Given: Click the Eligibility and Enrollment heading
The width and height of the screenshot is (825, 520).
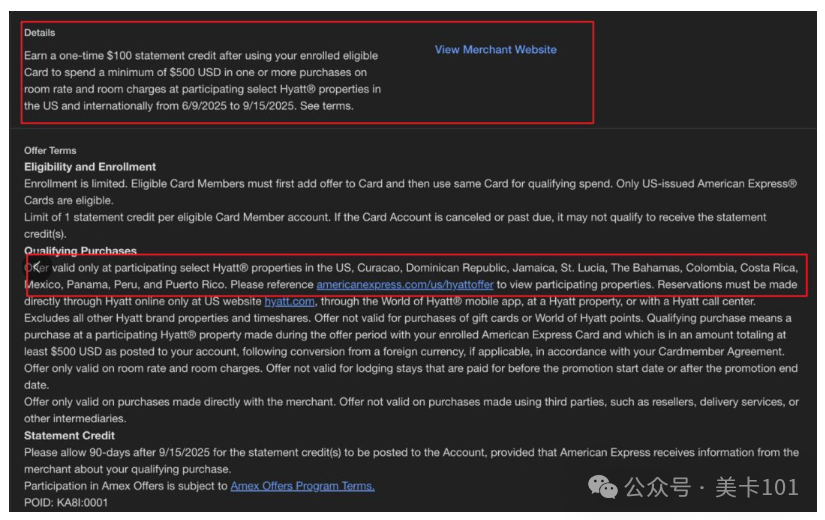Looking at the screenshot, I should 90,167.
